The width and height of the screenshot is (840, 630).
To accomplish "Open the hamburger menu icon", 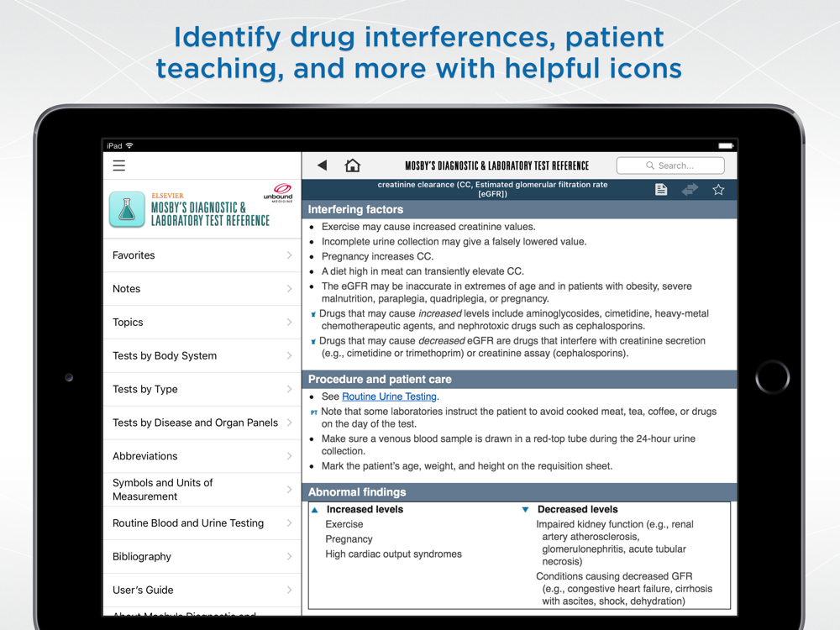I will pos(119,165).
